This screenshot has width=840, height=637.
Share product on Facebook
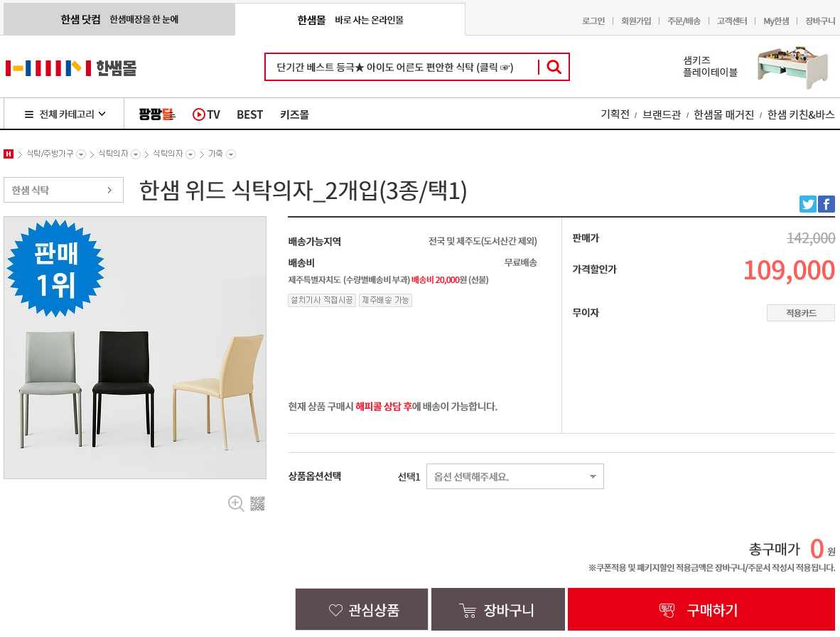coord(826,204)
